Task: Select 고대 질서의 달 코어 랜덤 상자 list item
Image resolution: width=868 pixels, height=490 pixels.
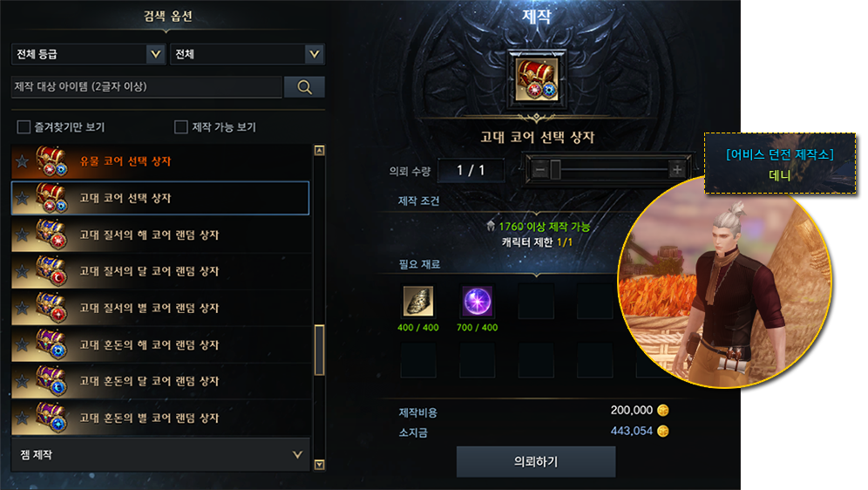Action: 160,271
